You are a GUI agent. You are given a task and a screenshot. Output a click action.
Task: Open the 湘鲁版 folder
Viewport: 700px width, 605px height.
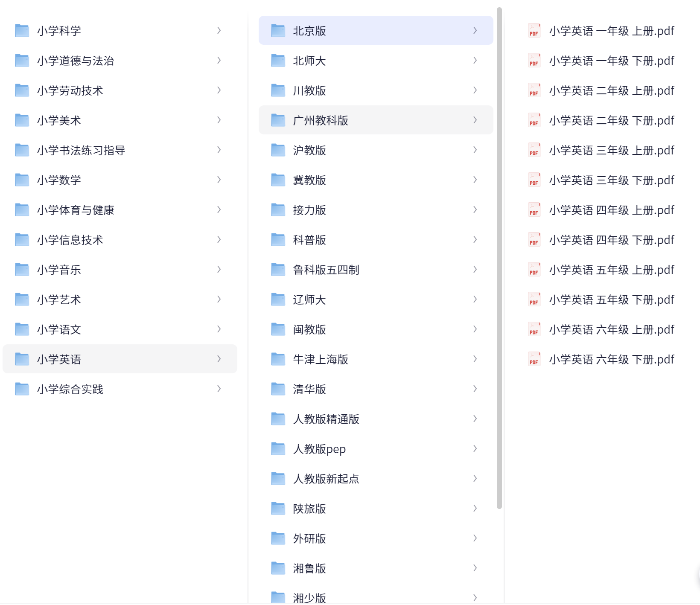[x=376, y=568]
